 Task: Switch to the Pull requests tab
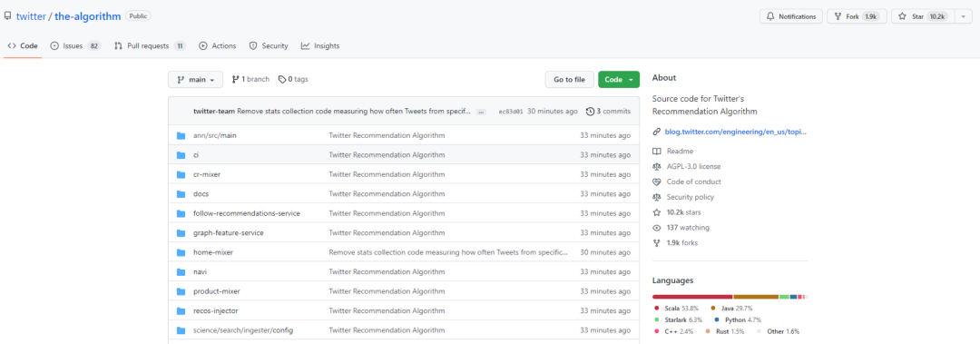(x=150, y=45)
